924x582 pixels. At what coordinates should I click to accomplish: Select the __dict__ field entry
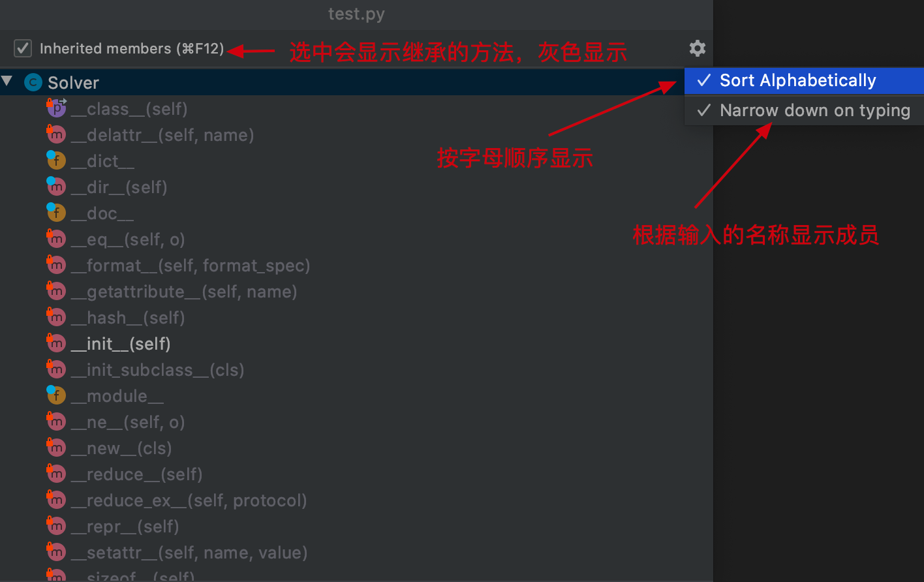pos(102,161)
